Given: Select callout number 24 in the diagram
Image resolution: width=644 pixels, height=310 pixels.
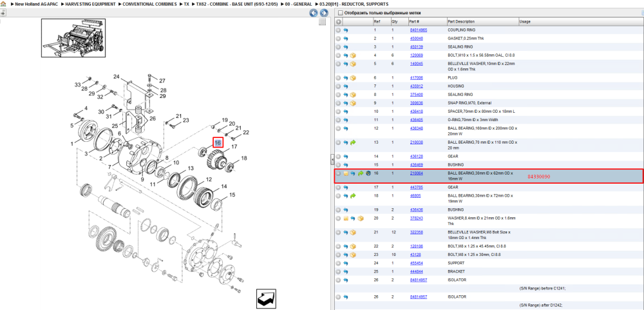Looking at the screenshot, I should [116, 77].
